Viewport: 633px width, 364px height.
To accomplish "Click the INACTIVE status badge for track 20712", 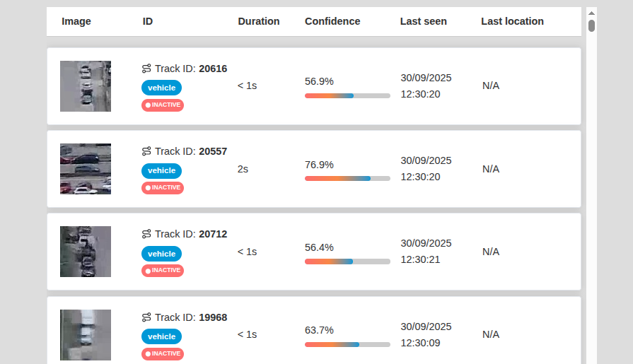I will click(x=163, y=271).
